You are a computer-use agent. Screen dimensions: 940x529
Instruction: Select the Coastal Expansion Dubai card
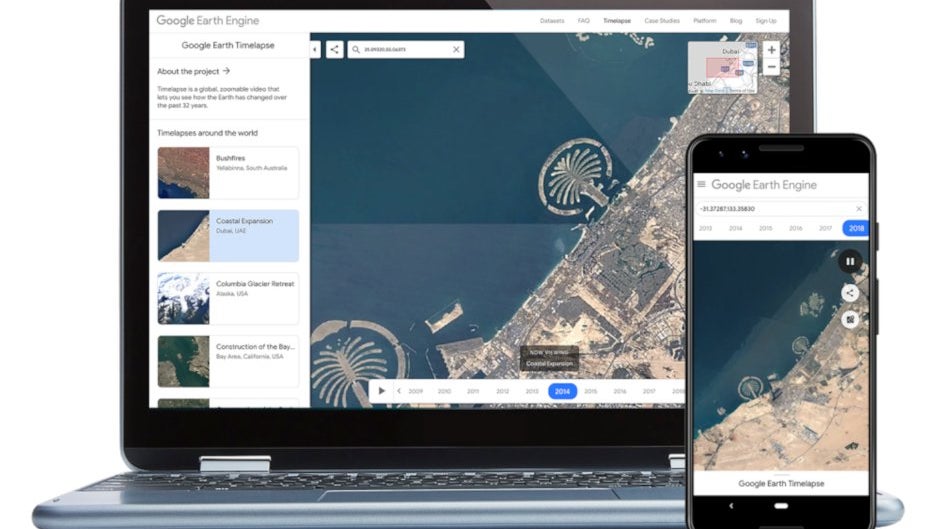pos(228,236)
